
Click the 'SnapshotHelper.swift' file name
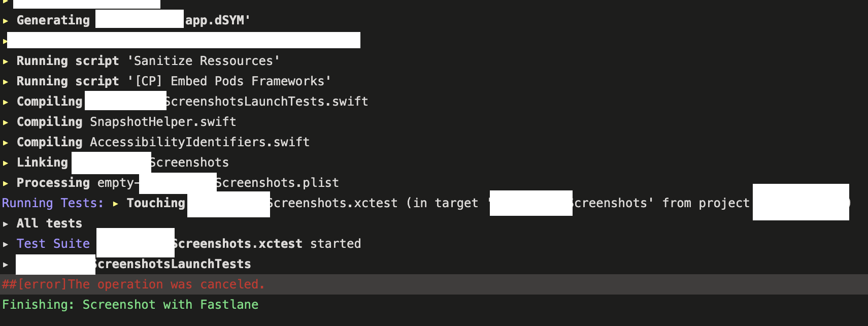click(163, 122)
